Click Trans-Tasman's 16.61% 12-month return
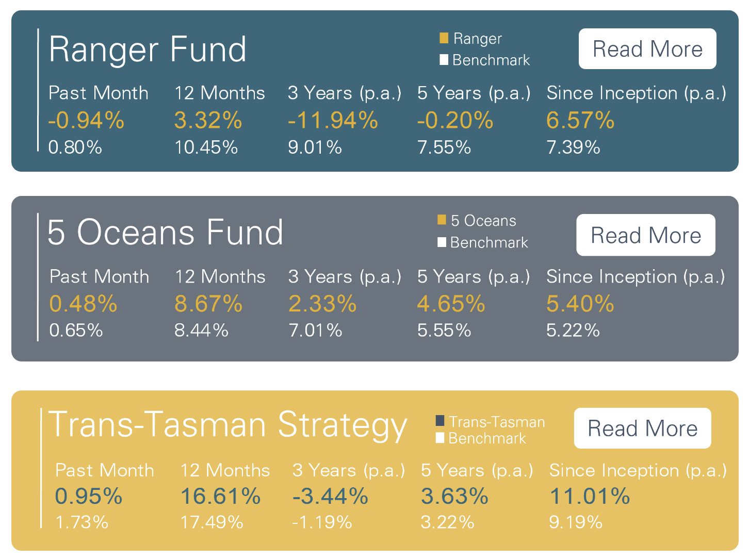This screenshot has width=749, height=560. 220,497
